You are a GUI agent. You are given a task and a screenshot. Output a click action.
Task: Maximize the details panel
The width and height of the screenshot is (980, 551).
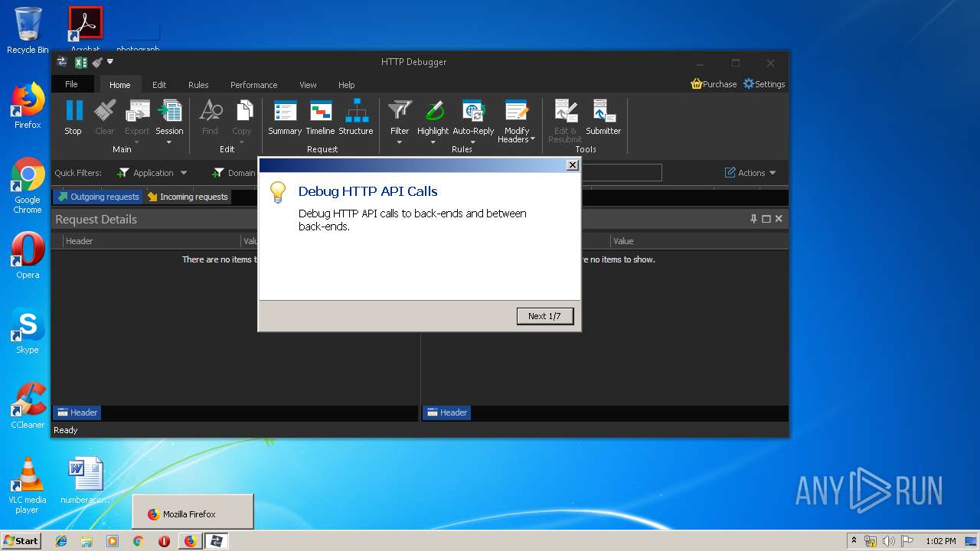[766, 219]
